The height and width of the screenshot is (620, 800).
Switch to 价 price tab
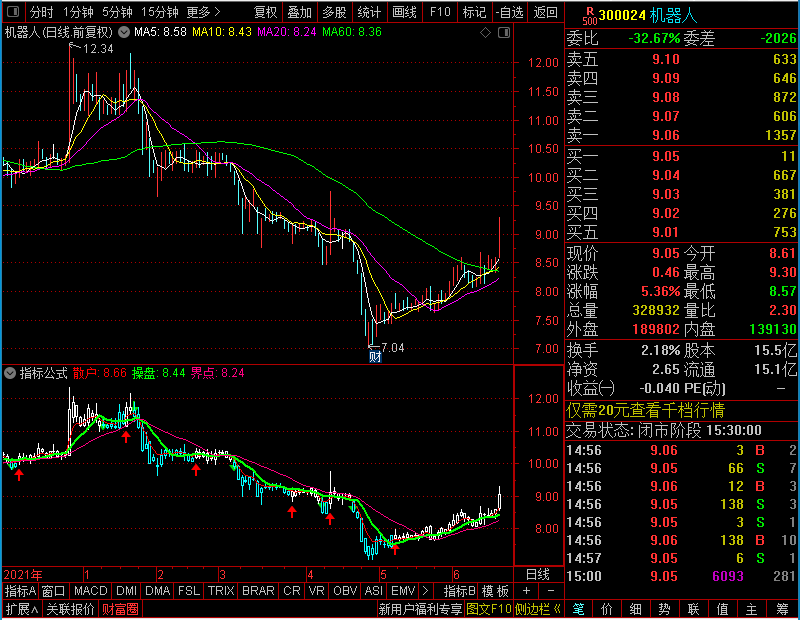coord(607,609)
